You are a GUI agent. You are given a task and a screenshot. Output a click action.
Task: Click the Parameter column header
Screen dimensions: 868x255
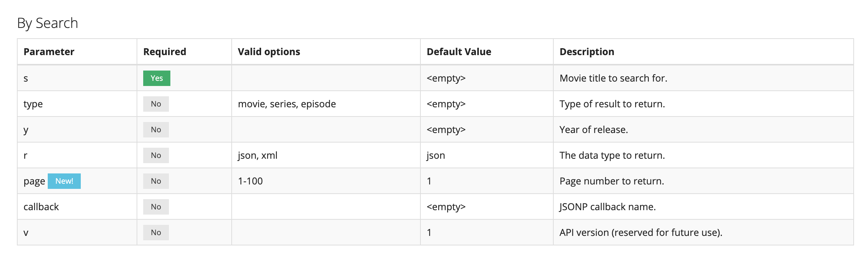coord(49,52)
